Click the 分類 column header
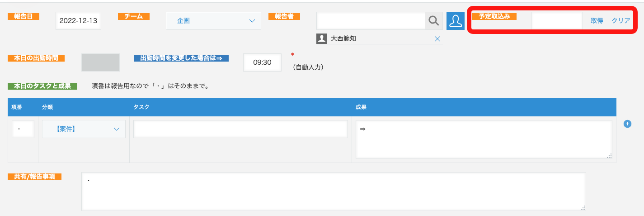This screenshot has width=644, height=216. point(47,107)
